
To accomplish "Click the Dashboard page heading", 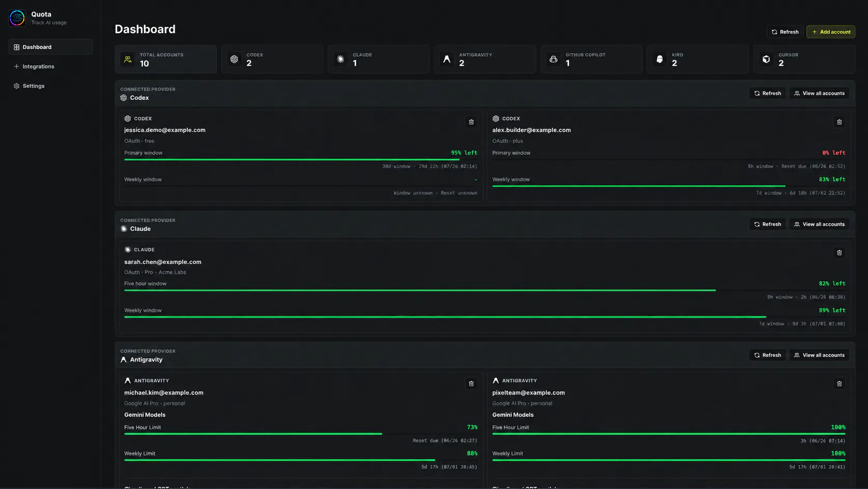I will 145,30.
